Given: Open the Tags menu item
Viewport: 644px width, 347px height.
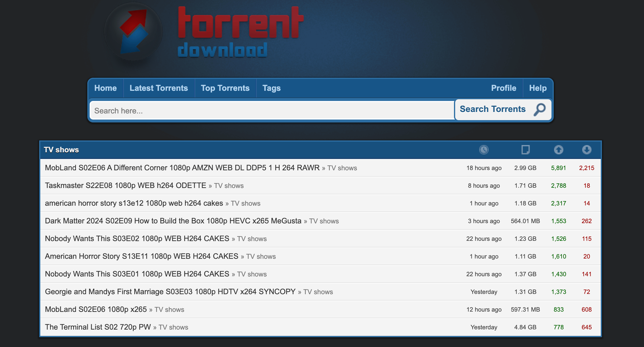Looking at the screenshot, I should tap(272, 88).
